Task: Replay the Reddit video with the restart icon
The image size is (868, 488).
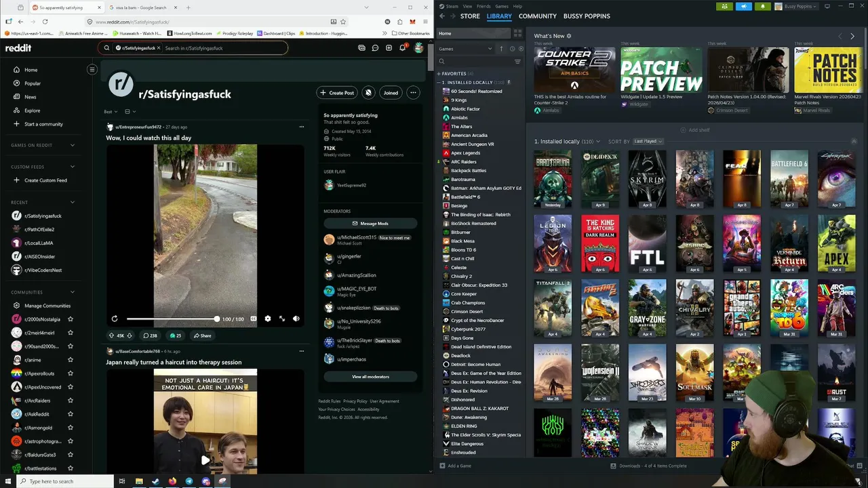Action: click(x=115, y=319)
